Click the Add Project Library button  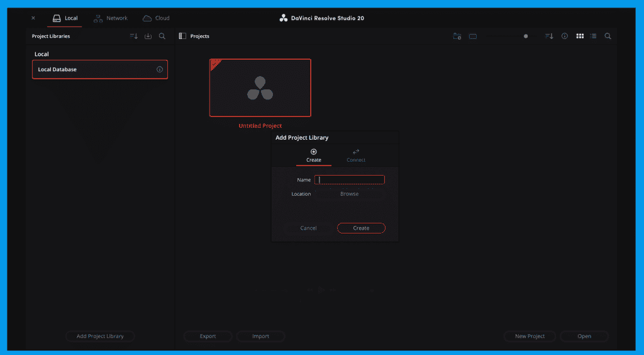coord(100,336)
